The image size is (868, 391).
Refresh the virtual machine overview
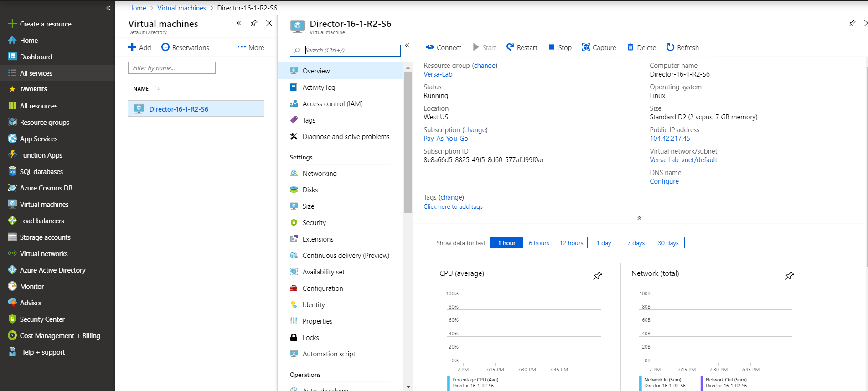682,47
